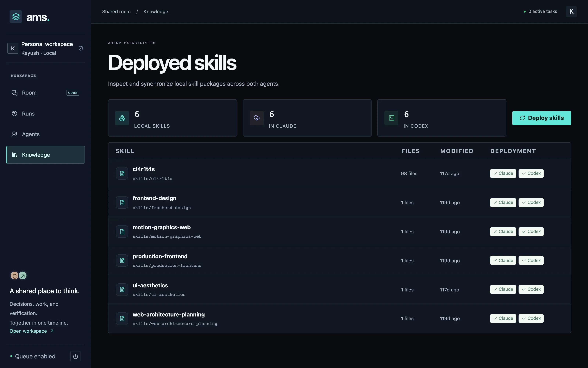This screenshot has width=588, height=368.
Task: Click the Codex badge for cl4r1t4s
Action: (531, 174)
